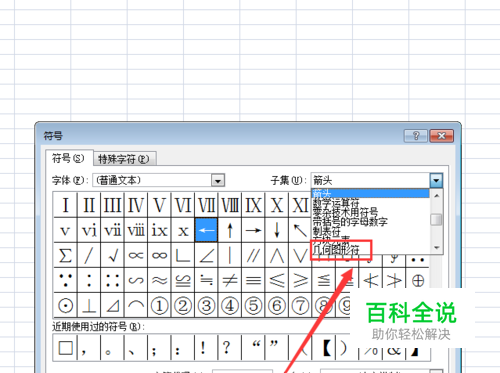This screenshot has height=373, width=500.
Task: Choose the congruent ≌ symbol
Action: pos(183,280)
